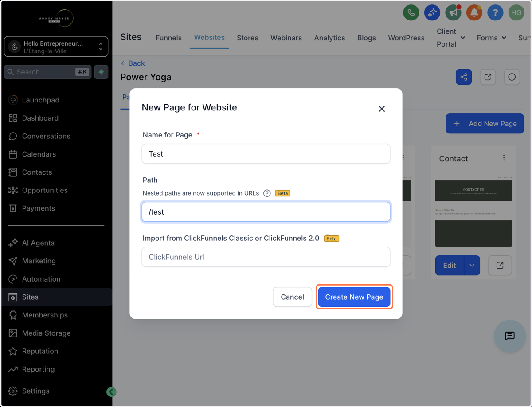Click the share icon next to Power Yoga

464,77
